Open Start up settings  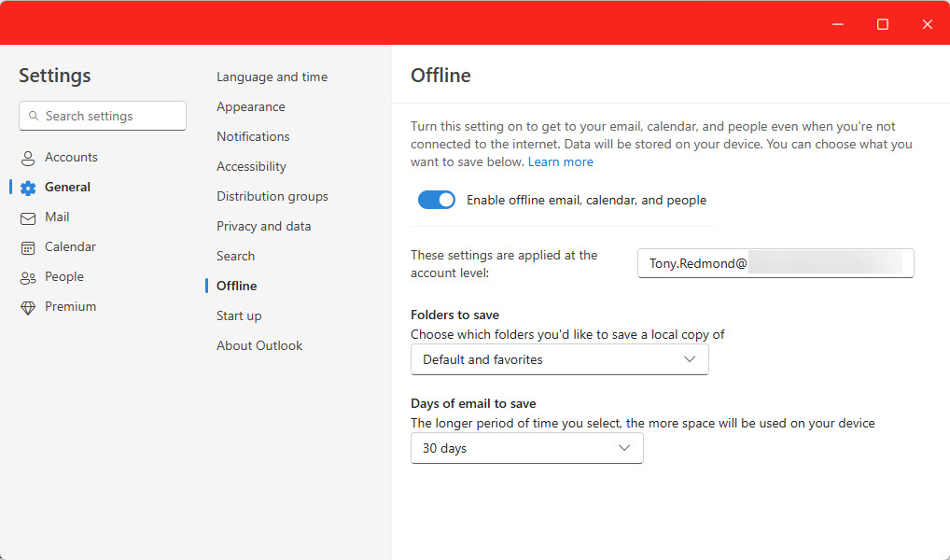coord(239,315)
